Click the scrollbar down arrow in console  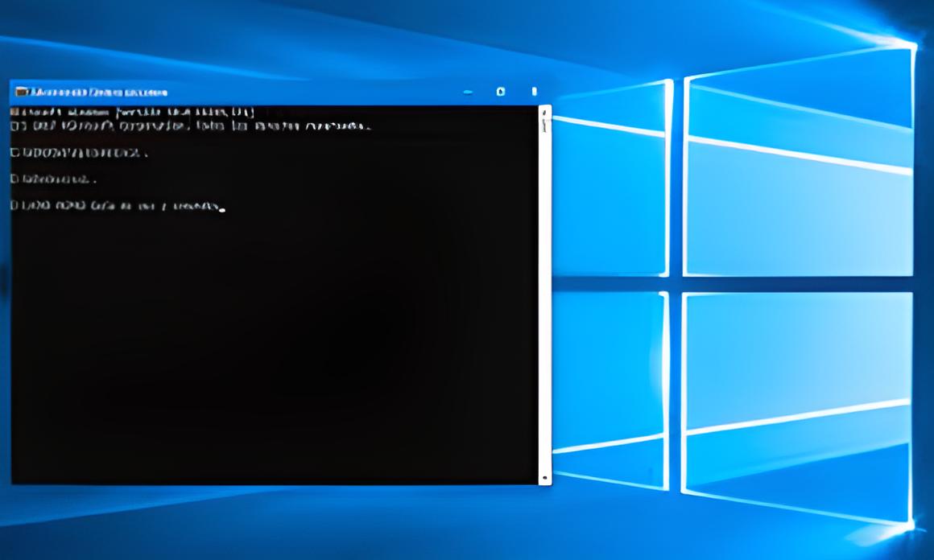point(545,478)
